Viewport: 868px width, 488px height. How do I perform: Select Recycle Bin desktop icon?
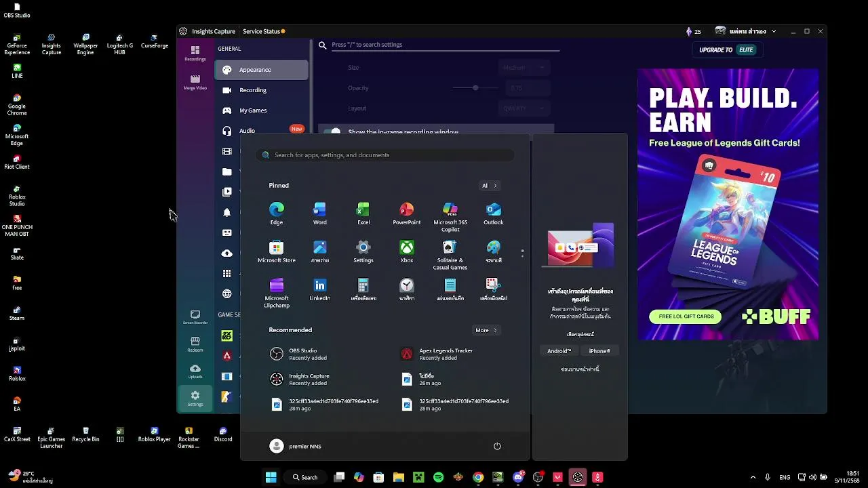[x=85, y=435]
